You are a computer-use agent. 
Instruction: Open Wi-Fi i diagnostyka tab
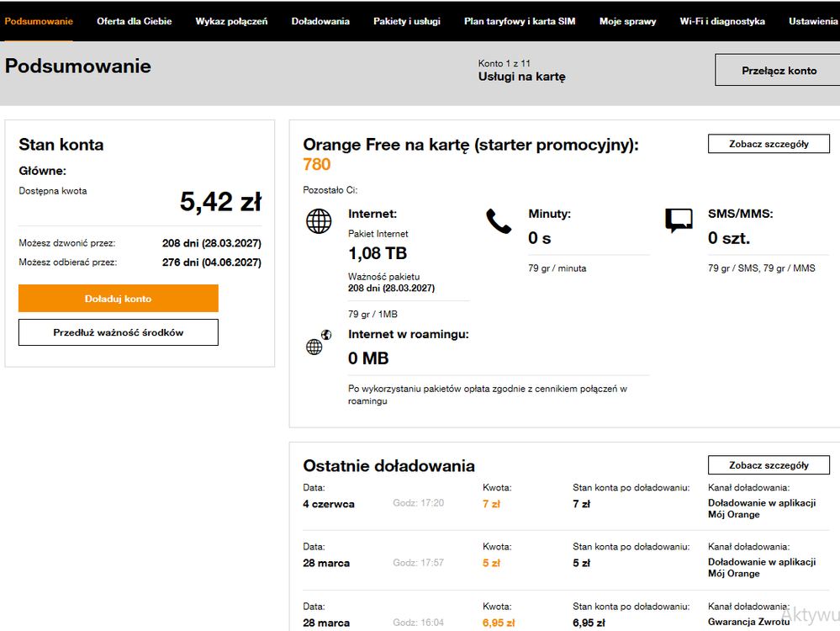click(722, 21)
